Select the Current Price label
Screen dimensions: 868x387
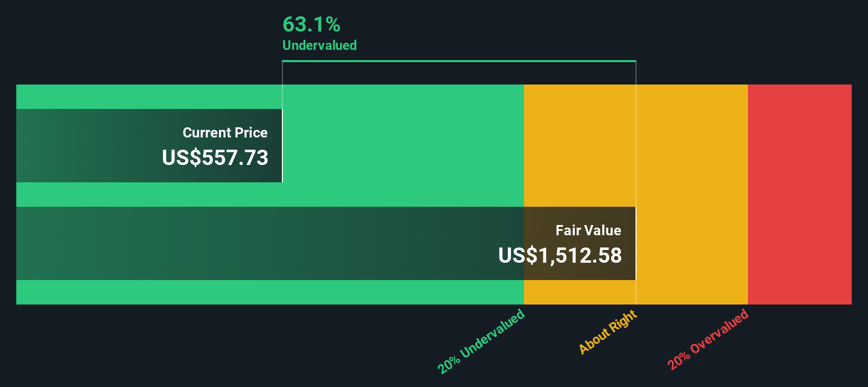[225, 132]
